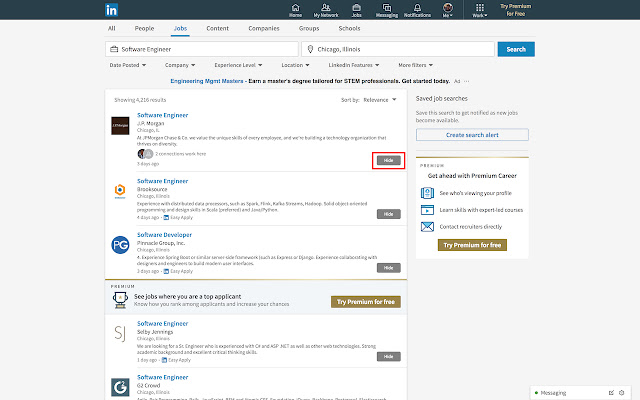The image size is (640, 400).
Task: Expand the Experience Level filter
Action: pos(238,65)
